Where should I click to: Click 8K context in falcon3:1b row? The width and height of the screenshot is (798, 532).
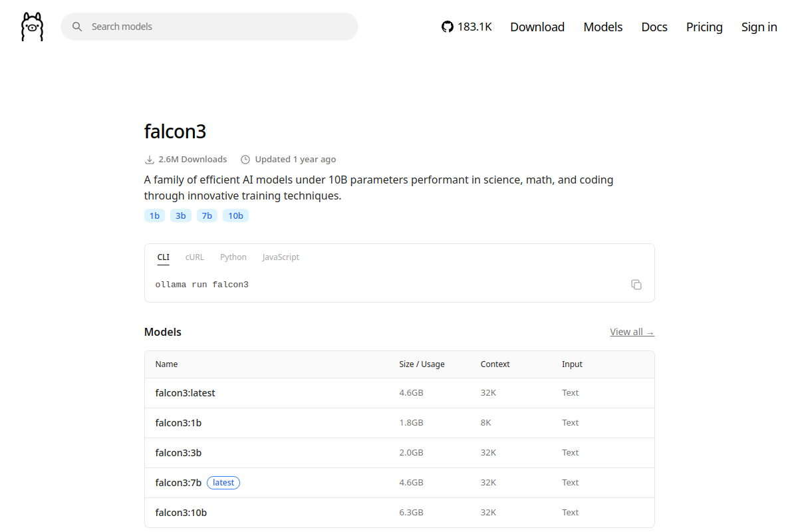point(486,423)
